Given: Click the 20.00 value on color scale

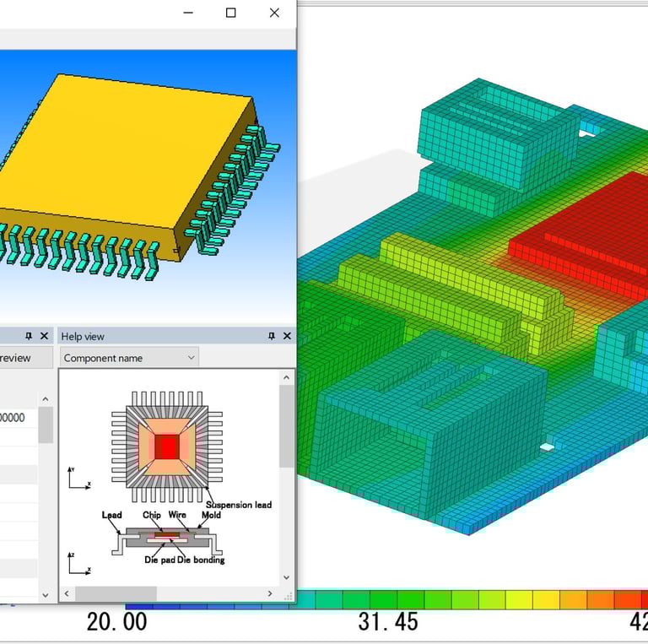Looking at the screenshot, I should (x=117, y=621).
